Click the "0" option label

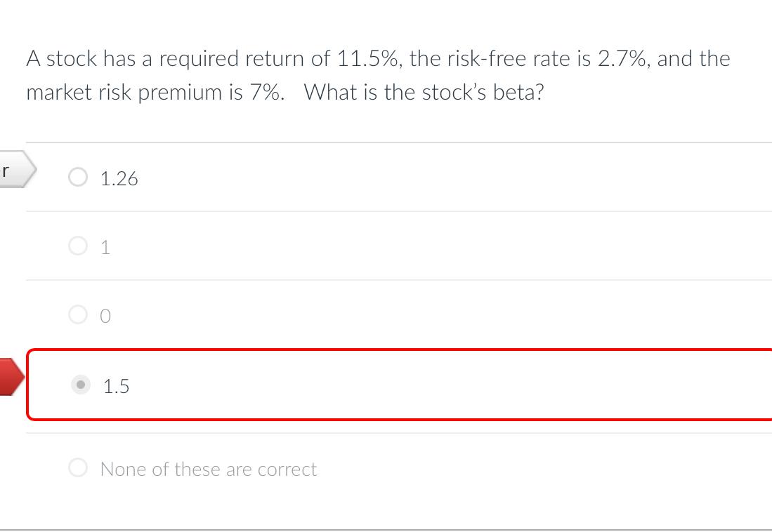point(105,316)
